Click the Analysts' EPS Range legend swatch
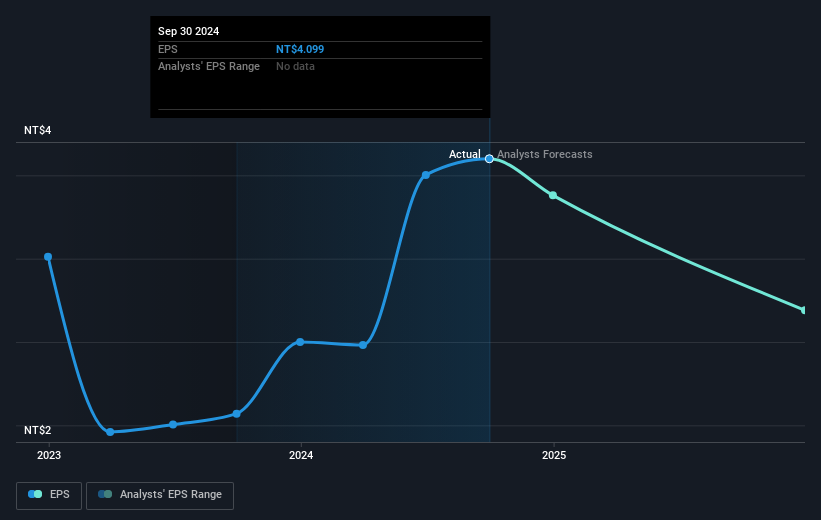Viewport: 821px width, 520px height. click(x=105, y=494)
